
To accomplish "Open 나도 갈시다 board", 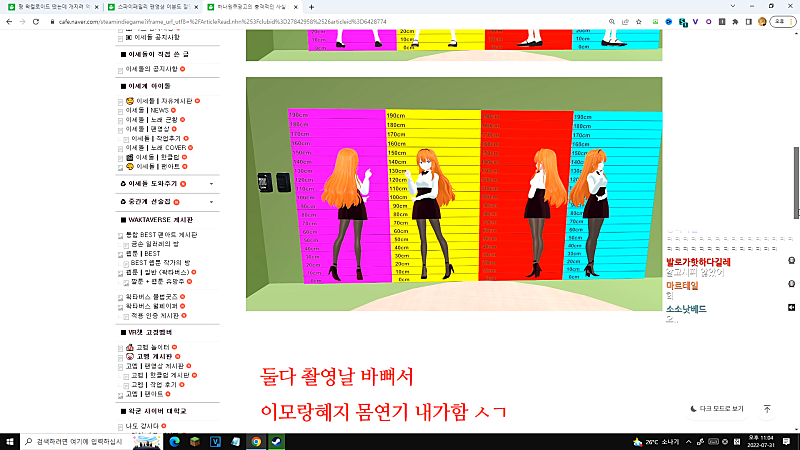I will click(142, 426).
